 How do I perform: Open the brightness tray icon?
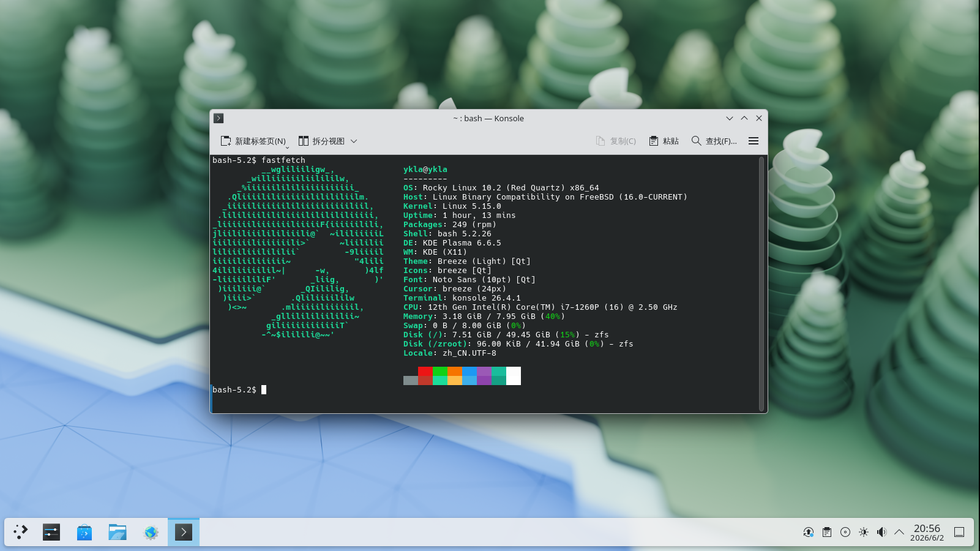point(864,532)
